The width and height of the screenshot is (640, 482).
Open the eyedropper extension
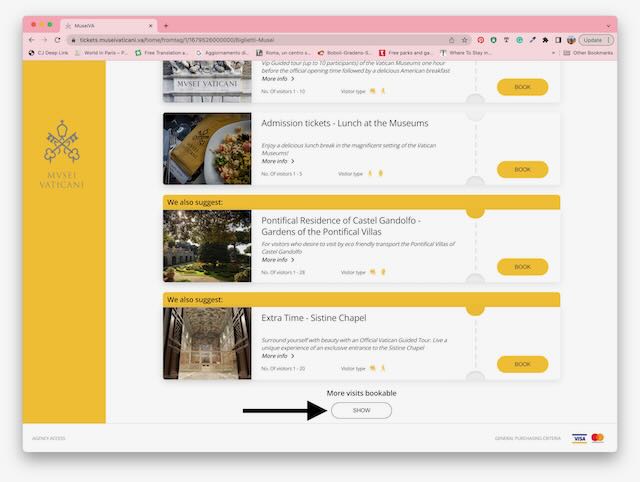tap(533, 40)
